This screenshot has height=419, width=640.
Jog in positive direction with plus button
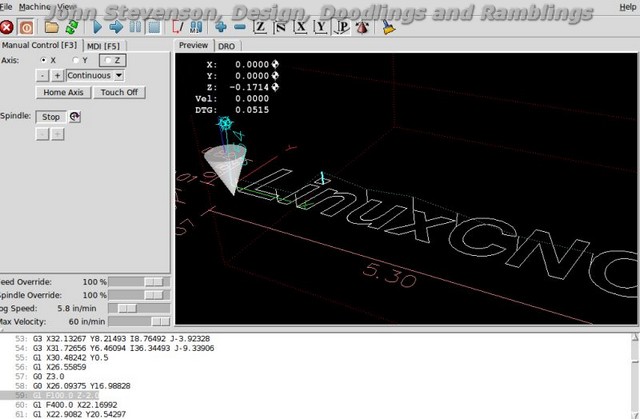coord(58,75)
